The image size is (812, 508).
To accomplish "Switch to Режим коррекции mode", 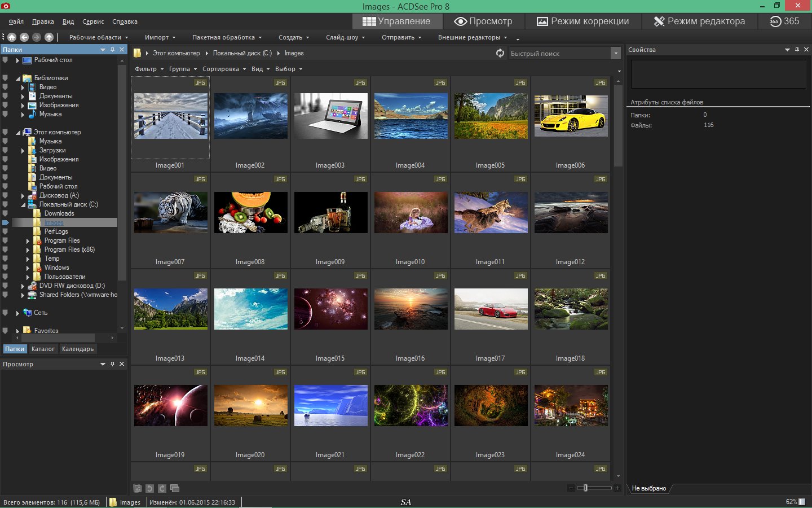I will pos(582,21).
